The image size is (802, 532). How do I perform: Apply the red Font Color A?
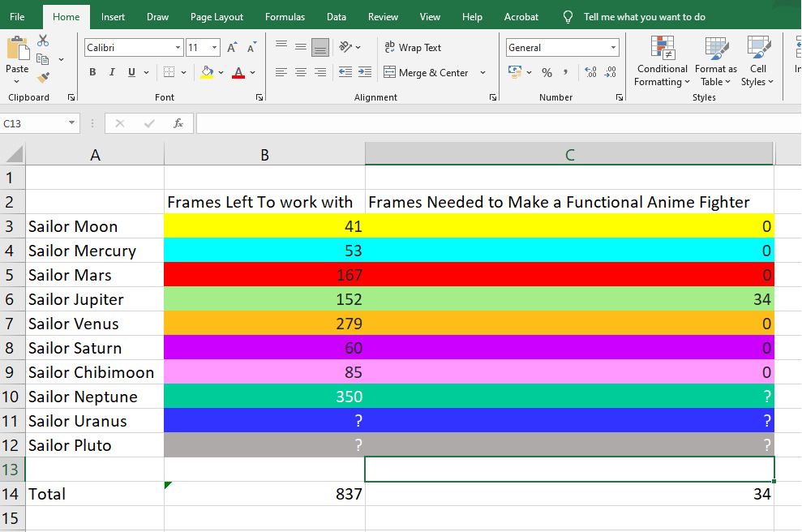pos(238,72)
